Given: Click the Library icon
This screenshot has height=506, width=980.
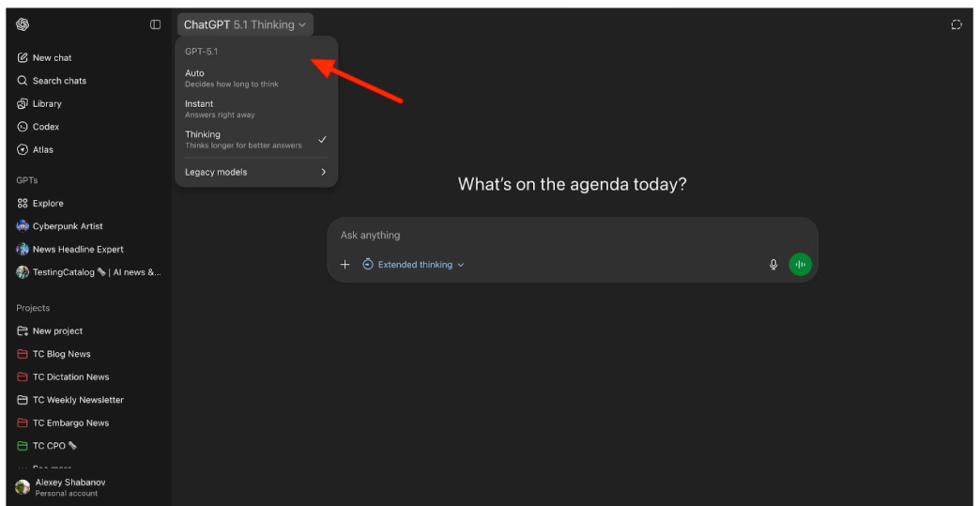Looking at the screenshot, I should point(23,103).
